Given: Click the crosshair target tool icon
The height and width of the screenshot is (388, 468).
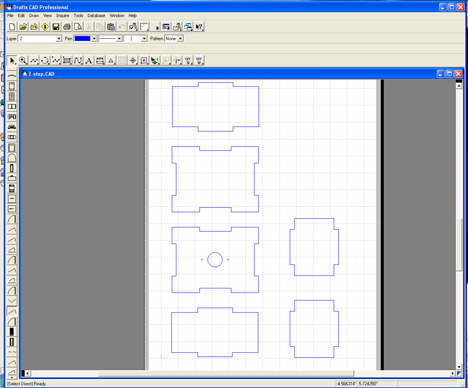Looking at the screenshot, I should 133,61.
